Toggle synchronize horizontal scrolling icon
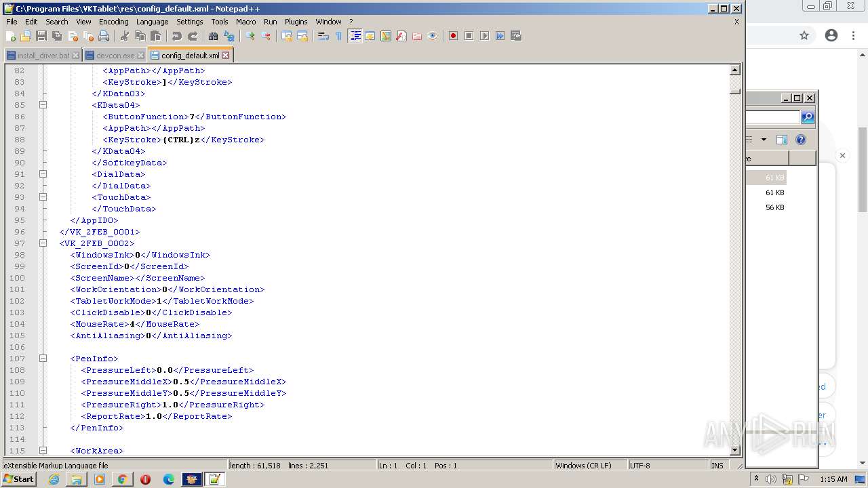This screenshot has width=868, height=488. pos(302,36)
